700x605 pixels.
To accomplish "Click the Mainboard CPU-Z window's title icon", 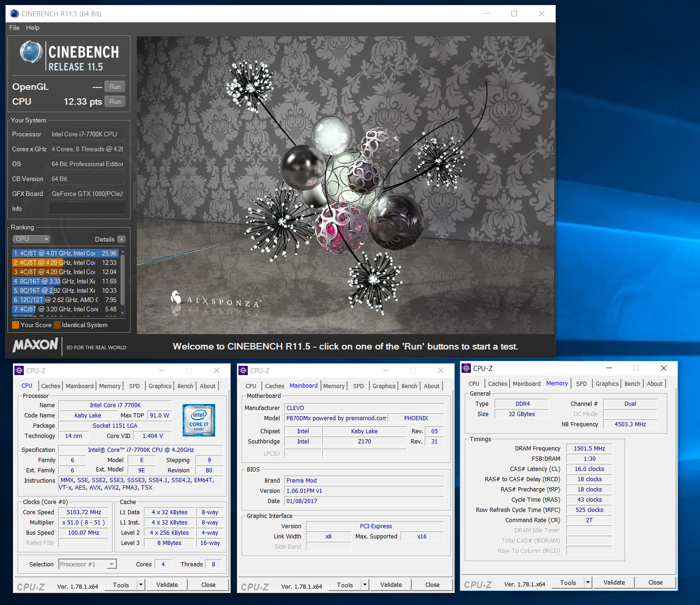I will [x=243, y=370].
